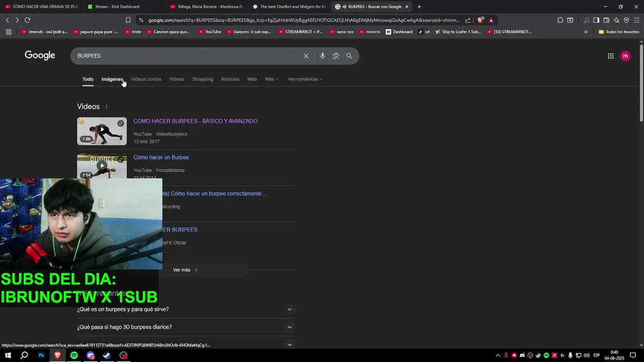This screenshot has width=644, height=362.
Task: Switch to the Shopping results tab
Action: click(203, 79)
